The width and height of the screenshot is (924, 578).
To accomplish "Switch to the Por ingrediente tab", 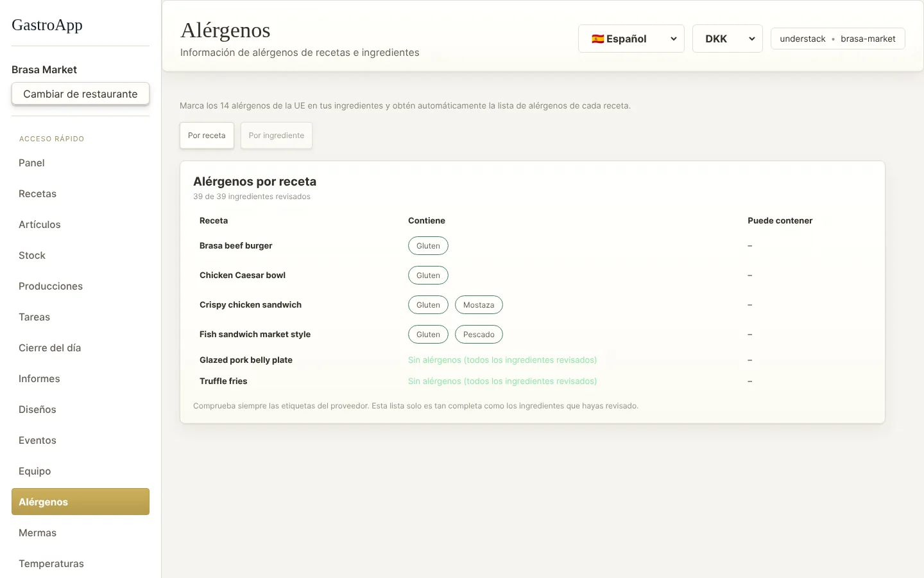I will (277, 136).
